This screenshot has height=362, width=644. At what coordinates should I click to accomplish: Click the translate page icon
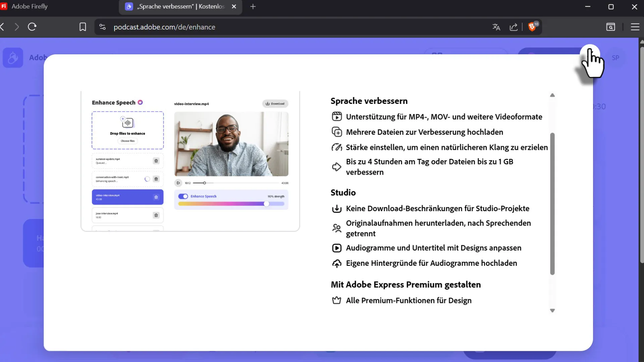click(496, 27)
